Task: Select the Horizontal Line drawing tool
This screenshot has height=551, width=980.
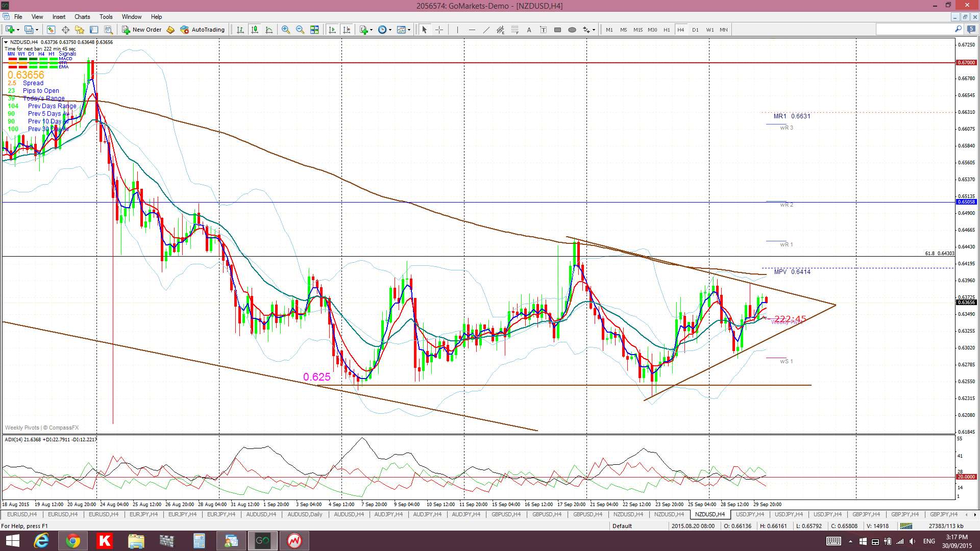Action: pos(472,30)
